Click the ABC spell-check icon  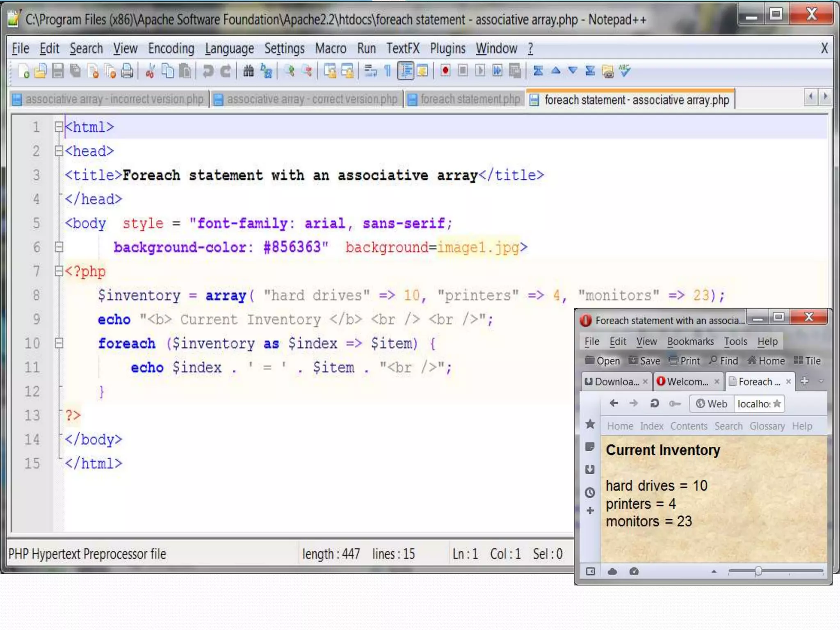click(625, 71)
